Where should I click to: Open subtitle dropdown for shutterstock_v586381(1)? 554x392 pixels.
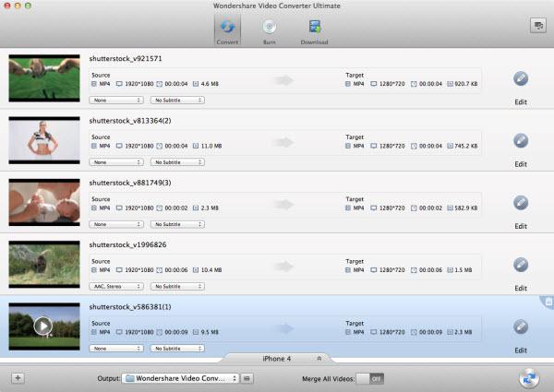pos(177,349)
